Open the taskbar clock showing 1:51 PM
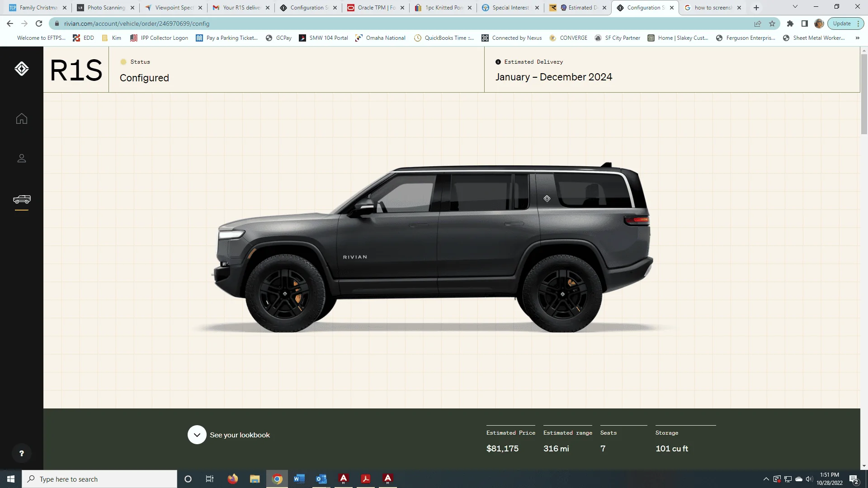The width and height of the screenshot is (868, 488). click(830, 479)
